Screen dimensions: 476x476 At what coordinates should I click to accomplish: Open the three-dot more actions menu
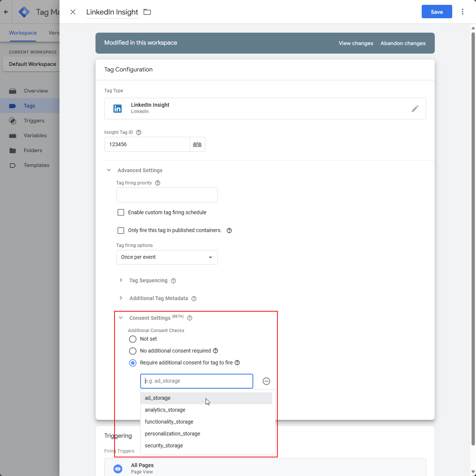coord(463,12)
